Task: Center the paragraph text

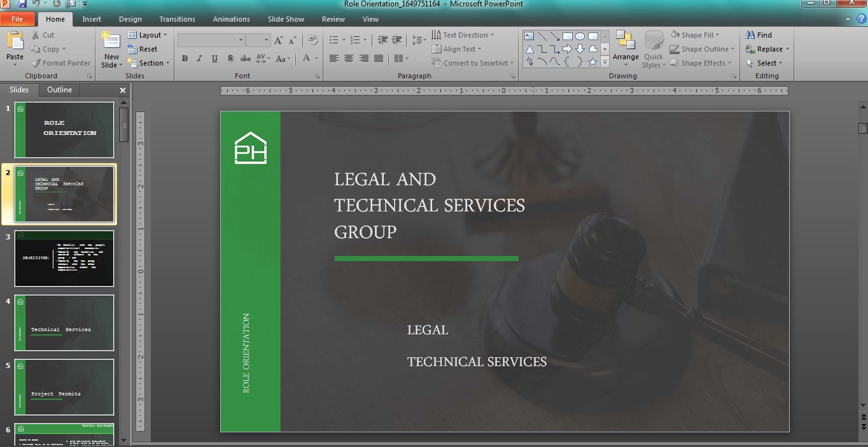Action: [x=349, y=59]
